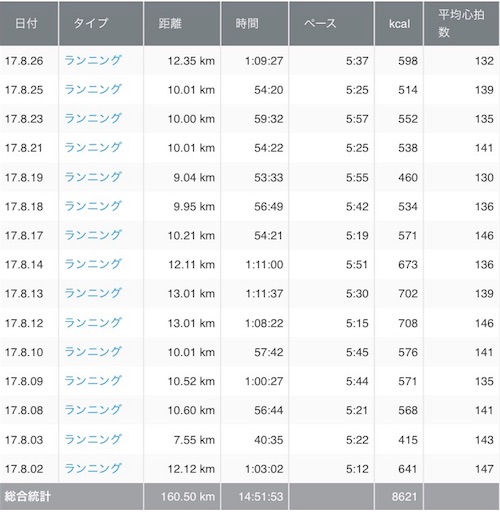Click distance value 12.35 km
The width and height of the screenshot is (500, 512).
click(x=191, y=61)
